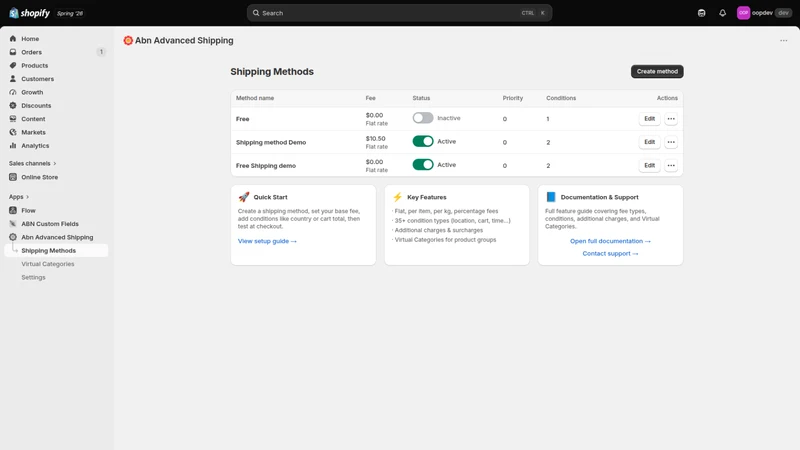
Task: Click the Inactive status label
Action: click(x=449, y=118)
